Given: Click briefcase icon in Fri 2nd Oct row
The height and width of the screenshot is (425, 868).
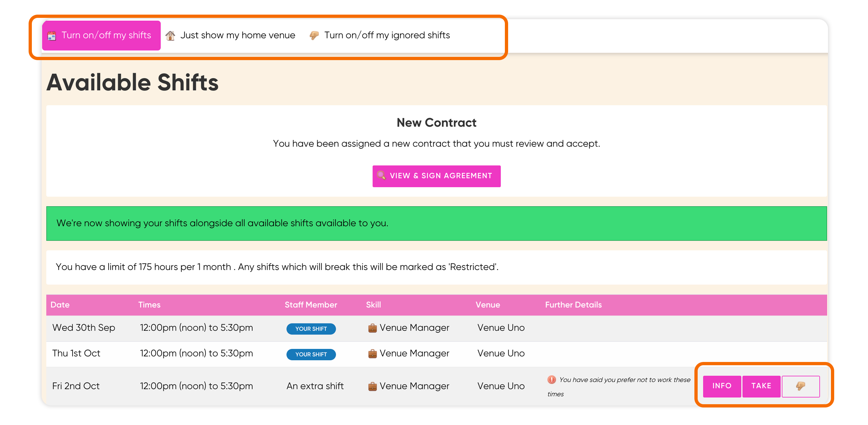Looking at the screenshot, I should 372,386.
